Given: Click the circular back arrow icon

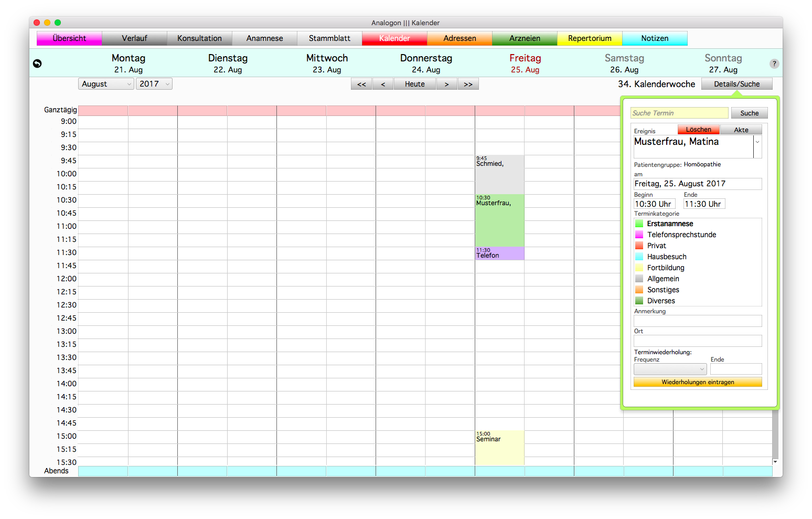Looking at the screenshot, I should [x=37, y=63].
